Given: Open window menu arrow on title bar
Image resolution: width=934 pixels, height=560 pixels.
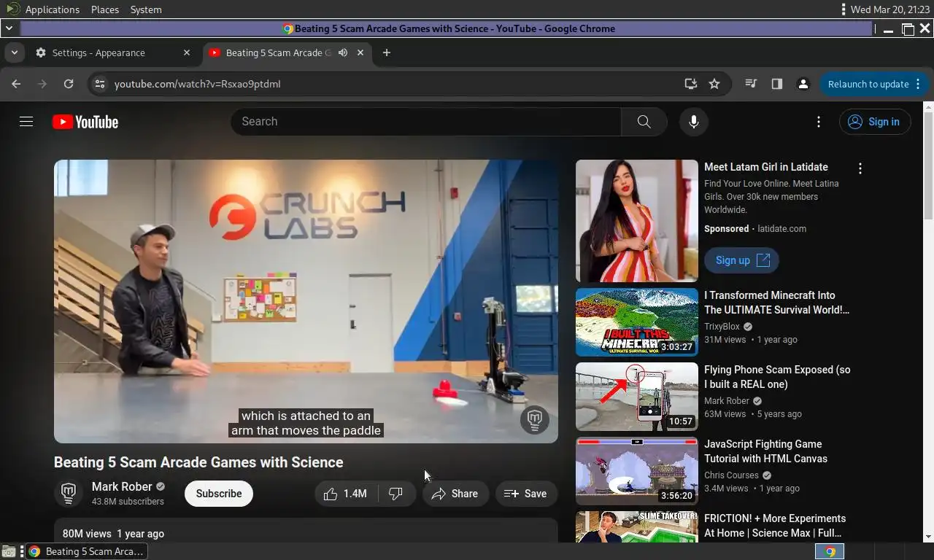Looking at the screenshot, I should (8, 28).
